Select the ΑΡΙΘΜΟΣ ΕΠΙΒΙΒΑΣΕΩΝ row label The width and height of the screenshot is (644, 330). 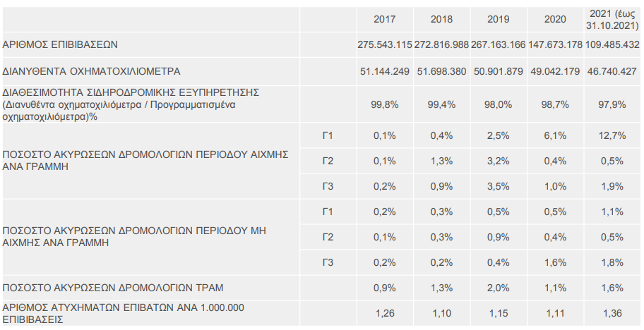pos(60,44)
